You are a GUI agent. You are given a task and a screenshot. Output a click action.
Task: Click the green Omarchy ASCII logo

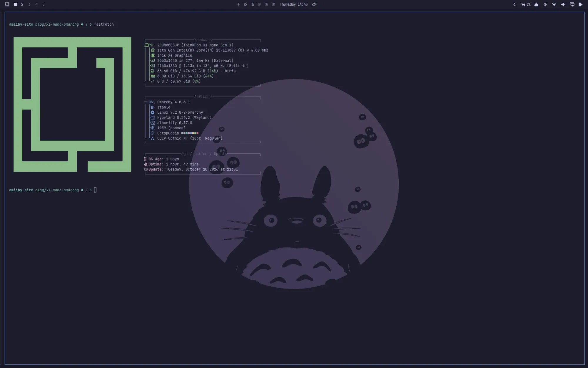[72, 104]
